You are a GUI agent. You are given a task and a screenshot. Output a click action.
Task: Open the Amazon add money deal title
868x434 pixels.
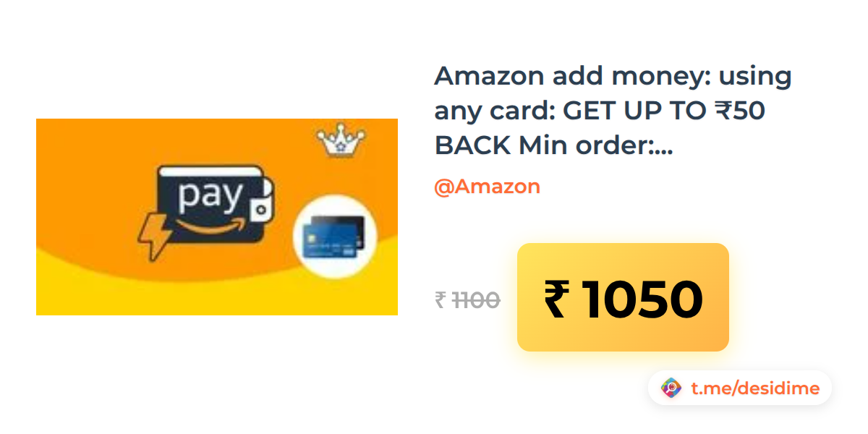[613, 111]
